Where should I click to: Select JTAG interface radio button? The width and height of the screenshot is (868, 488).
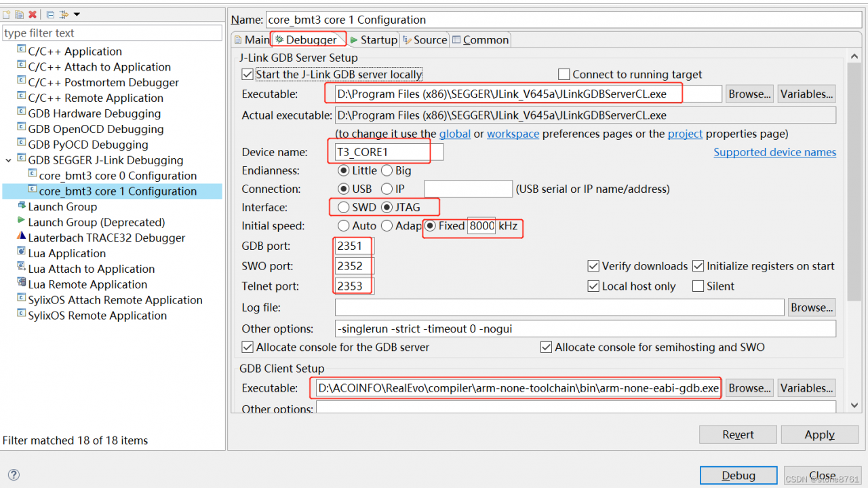(387, 207)
